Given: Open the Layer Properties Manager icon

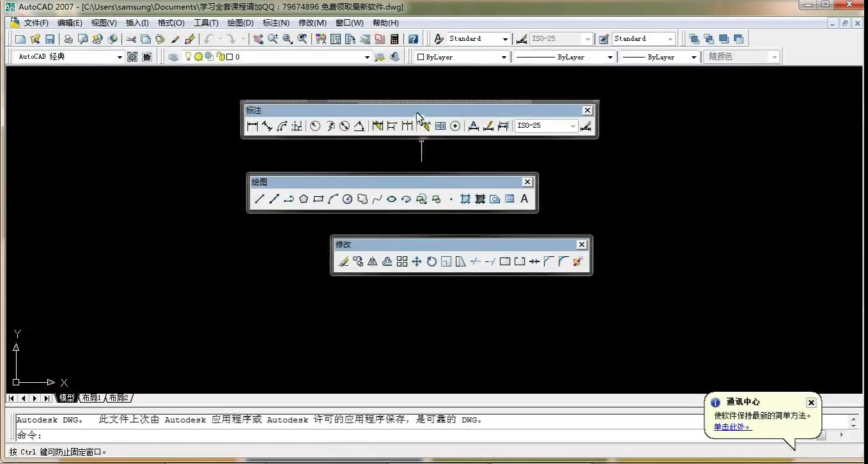Looking at the screenshot, I should click(173, 56).
